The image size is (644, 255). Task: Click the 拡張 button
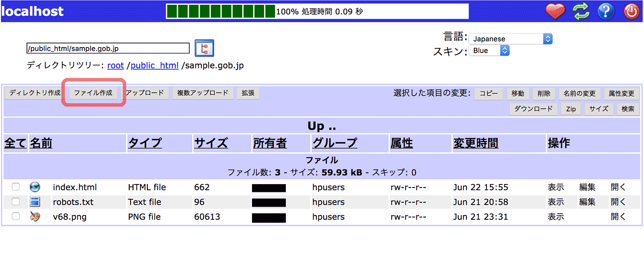248,93
